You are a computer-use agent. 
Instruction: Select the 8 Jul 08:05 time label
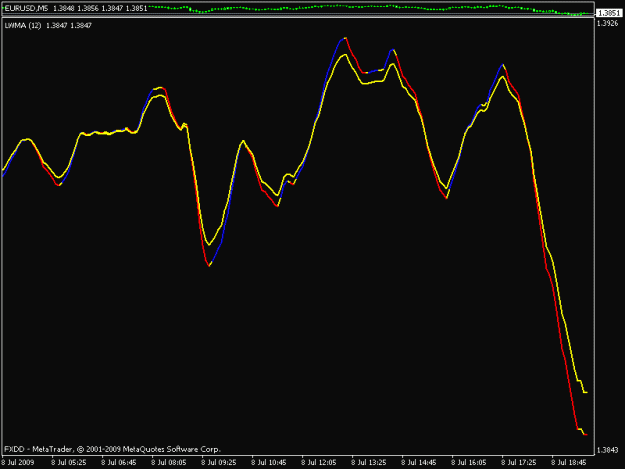(169, 463)
